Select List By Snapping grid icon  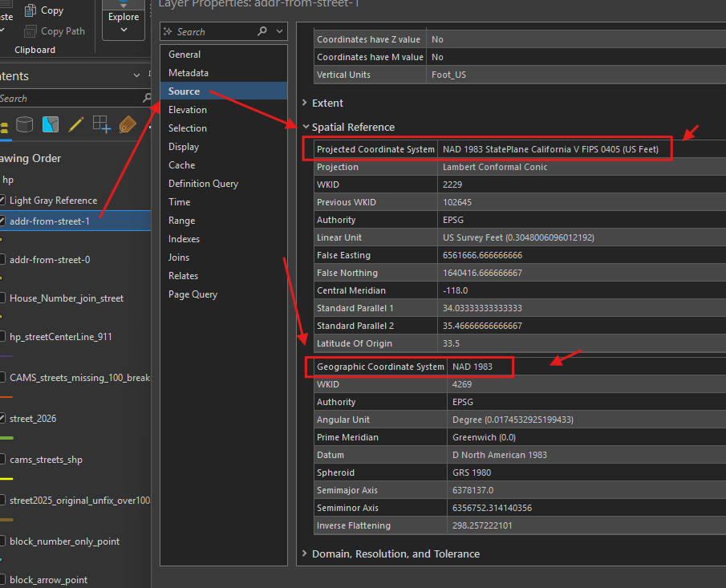[102, 124]
